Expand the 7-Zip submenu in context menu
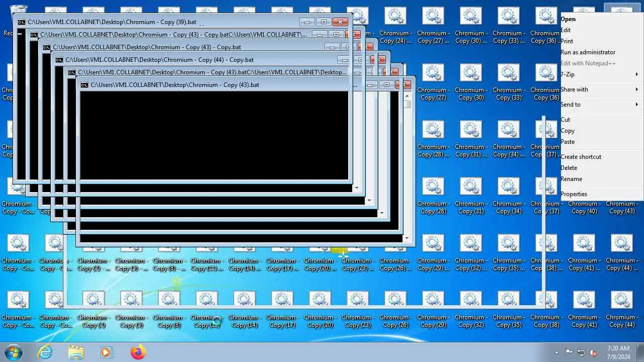Screen dimensions: 644x362 click(601, 74)
